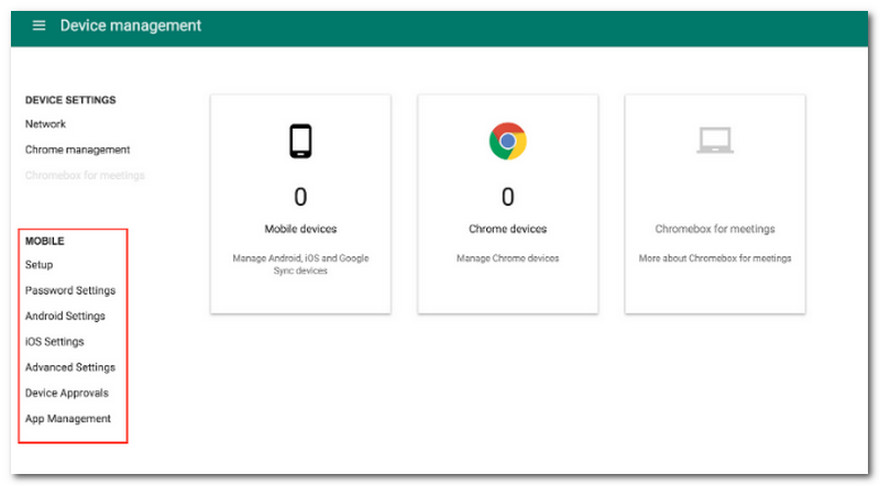This screenshot has width=880, height=486.
Task: Click the MOBILE section heading
Action: point(44,241)
